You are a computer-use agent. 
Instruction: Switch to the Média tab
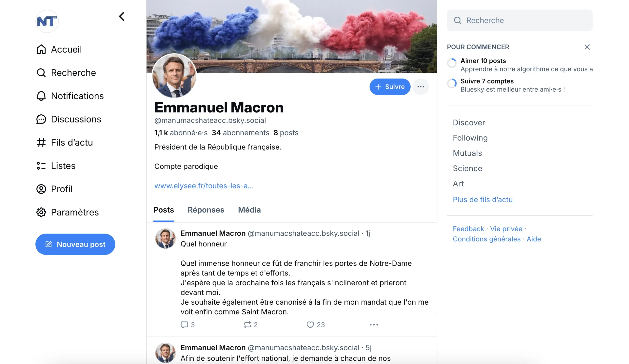(x=249, y=210)
